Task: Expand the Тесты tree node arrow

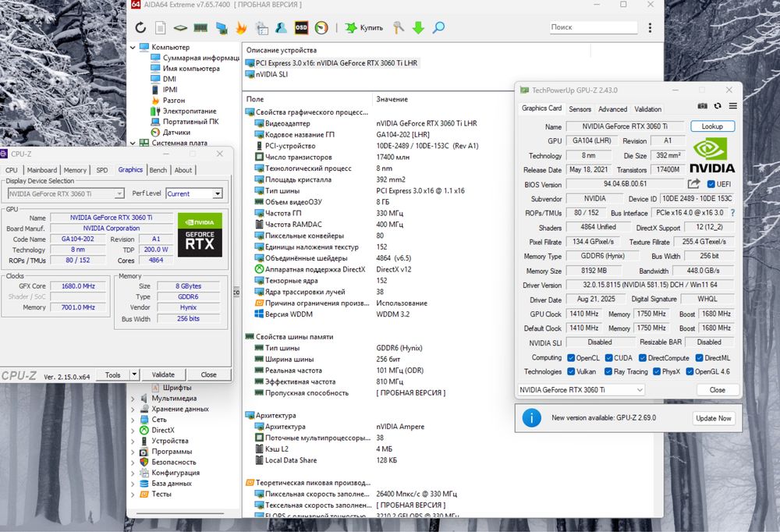Action: click(133, 495)
